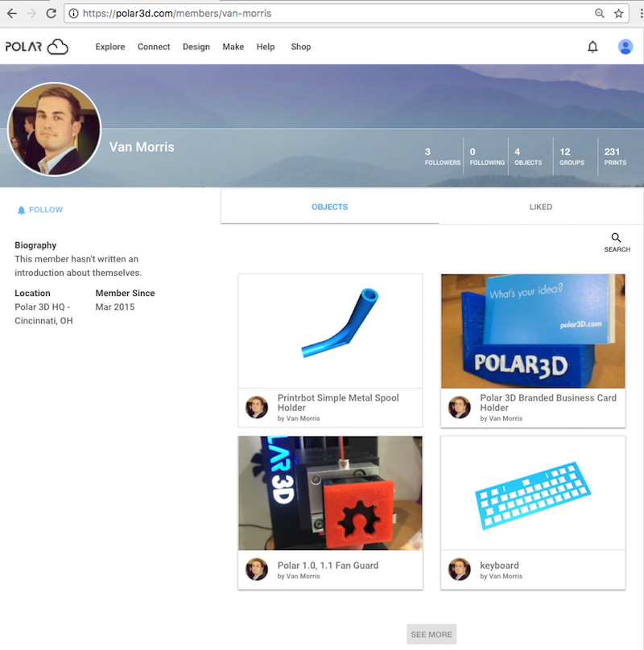Click the Van Morris profile name heading

142,146
